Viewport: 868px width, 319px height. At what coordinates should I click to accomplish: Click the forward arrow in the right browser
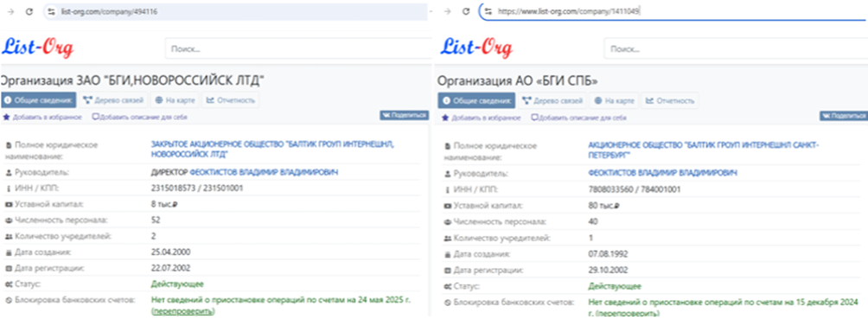448,11
